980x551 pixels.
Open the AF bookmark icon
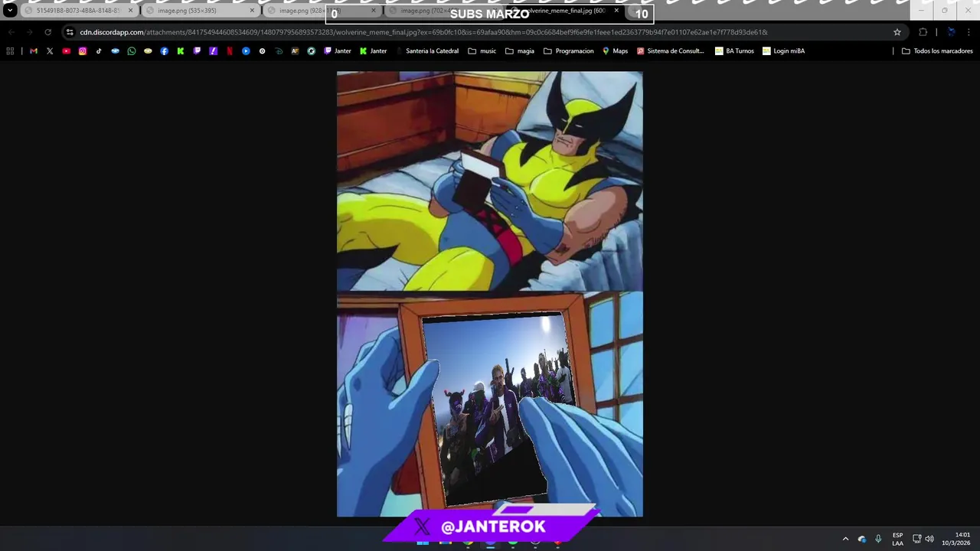295,51
